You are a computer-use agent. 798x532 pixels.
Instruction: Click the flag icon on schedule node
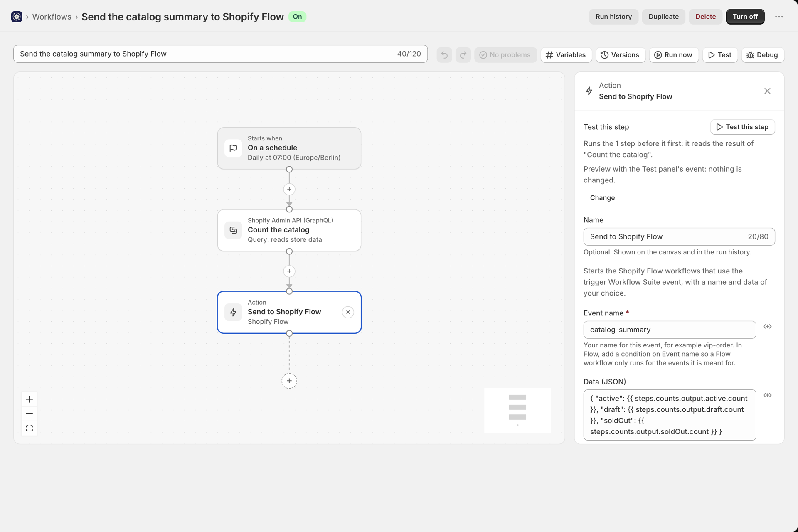(x=233, y=148)
